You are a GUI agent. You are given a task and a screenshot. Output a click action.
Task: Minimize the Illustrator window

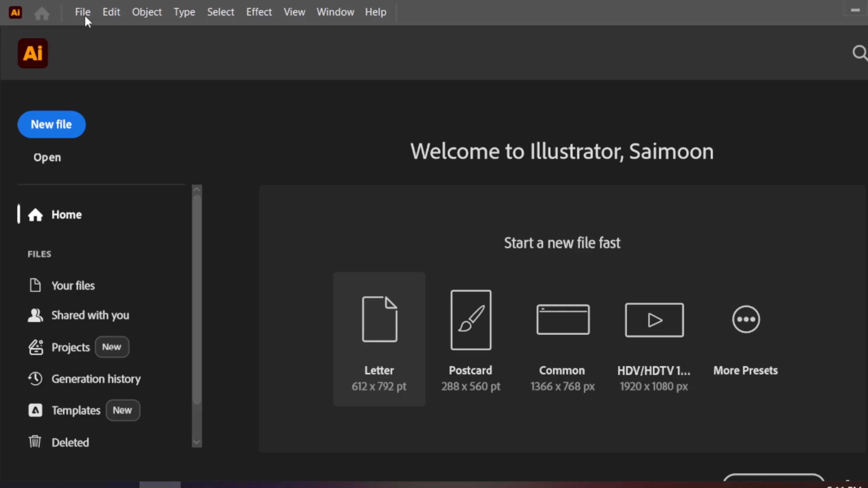(x=855, y=10)
